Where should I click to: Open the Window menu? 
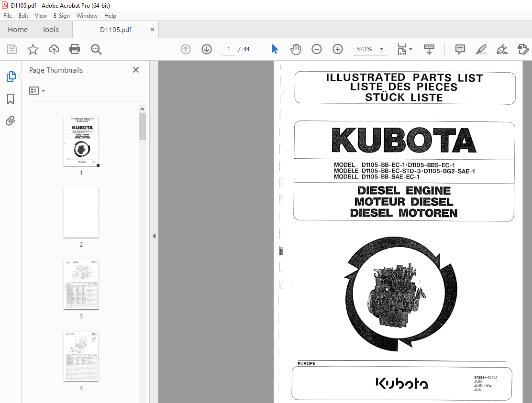coord(87,16)
